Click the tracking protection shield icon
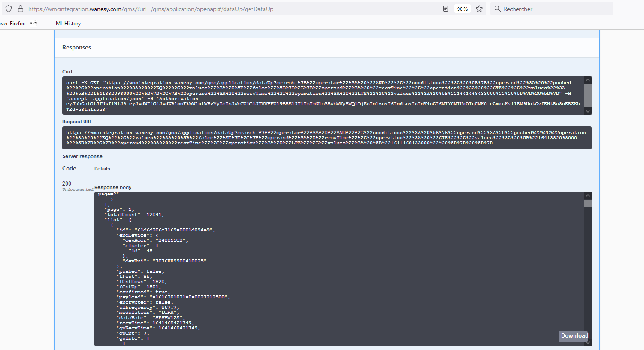The width and height of the screenshot is (644, 350). 9,9
